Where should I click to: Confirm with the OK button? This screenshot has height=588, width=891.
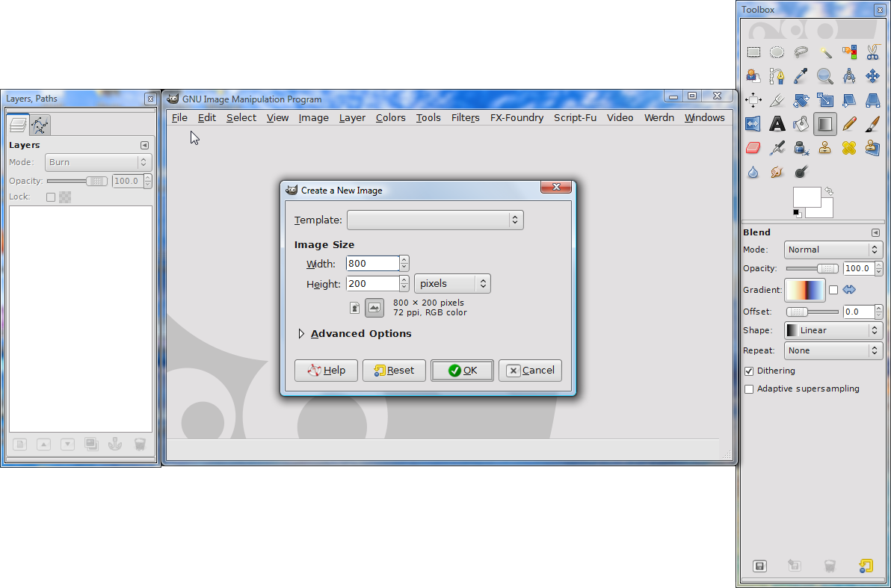(462, 370)
